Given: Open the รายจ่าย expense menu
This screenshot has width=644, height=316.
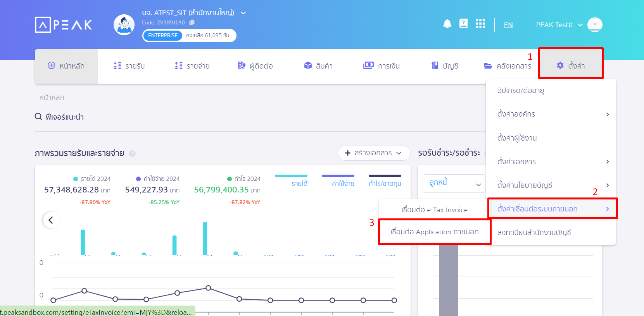Looking at the screenshot, I should (192, 66).
